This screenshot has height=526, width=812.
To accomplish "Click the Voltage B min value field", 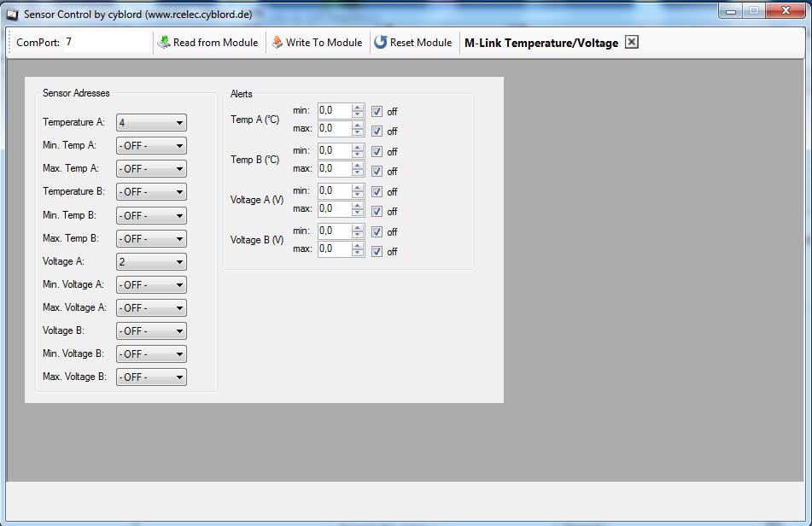I will pos(335,231).
